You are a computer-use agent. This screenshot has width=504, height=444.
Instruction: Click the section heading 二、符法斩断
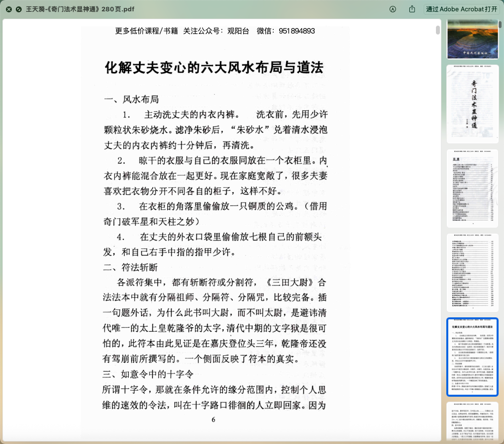coord(131,268)
